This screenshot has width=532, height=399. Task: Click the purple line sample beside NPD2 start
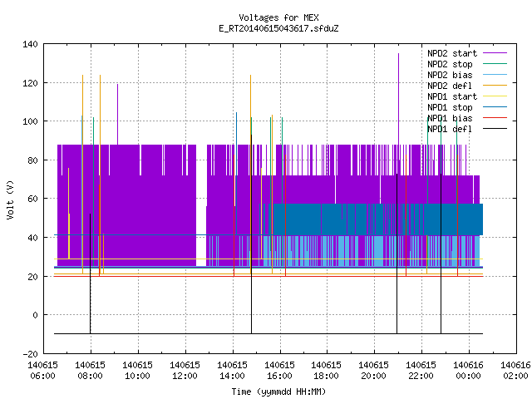pos(495,53)
